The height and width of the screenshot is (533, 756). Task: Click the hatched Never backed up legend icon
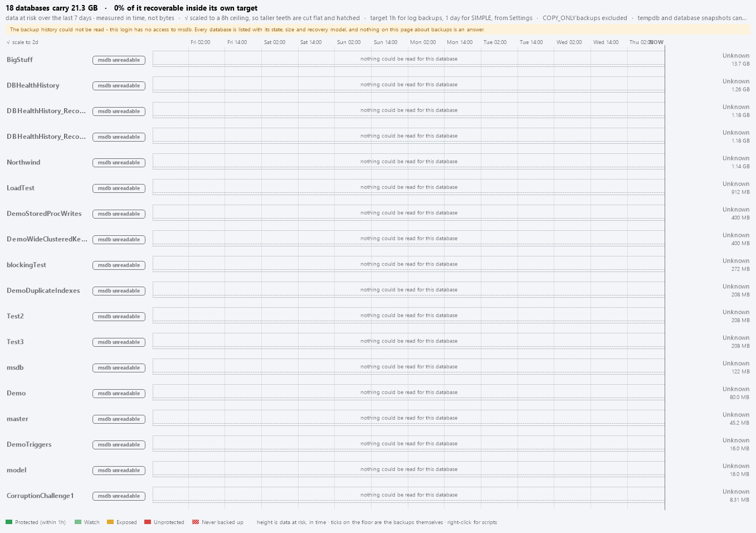click(x=196, y=522)
